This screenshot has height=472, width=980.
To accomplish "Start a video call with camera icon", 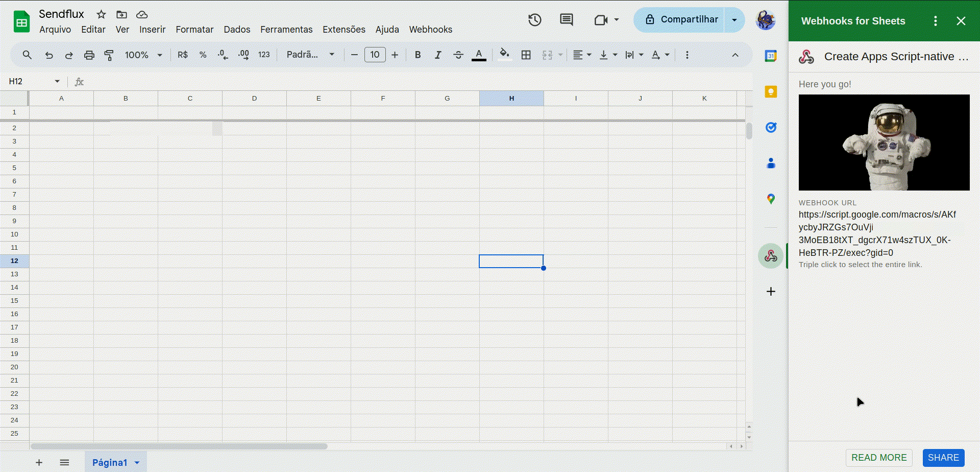I will tap(601, 20).
